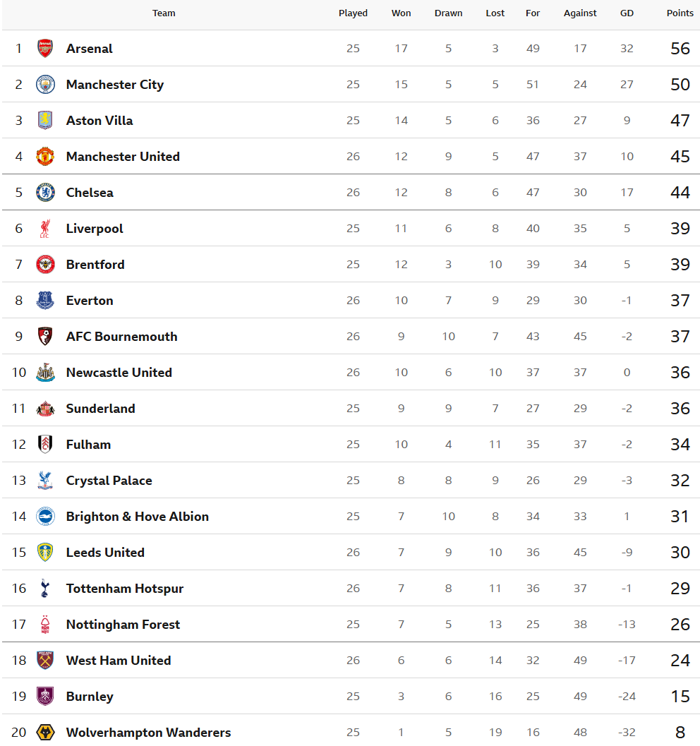Click the Newcastle United crest icon
700x746 pixels.
tap(45, 373)
